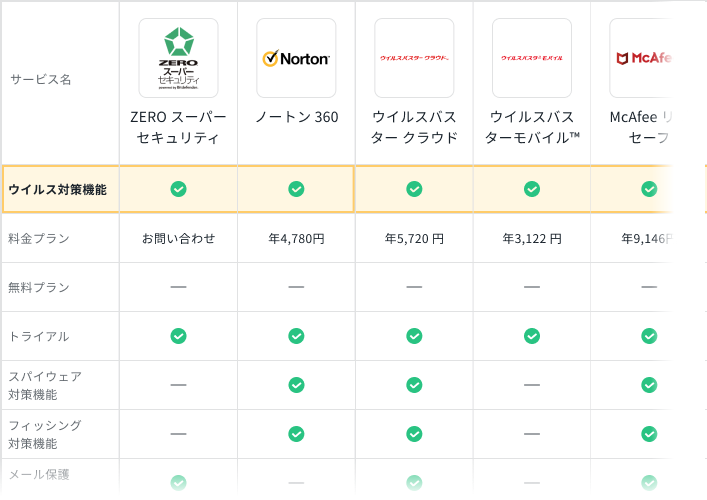Click the ウイルス対策機能 row header
This screenshot has width=707, height=500.
57,189
